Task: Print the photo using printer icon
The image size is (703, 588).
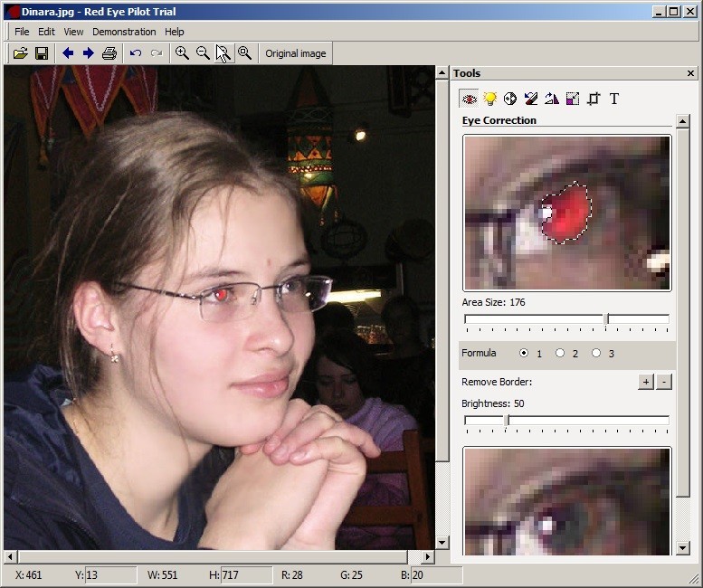Action: click(109, 53)
